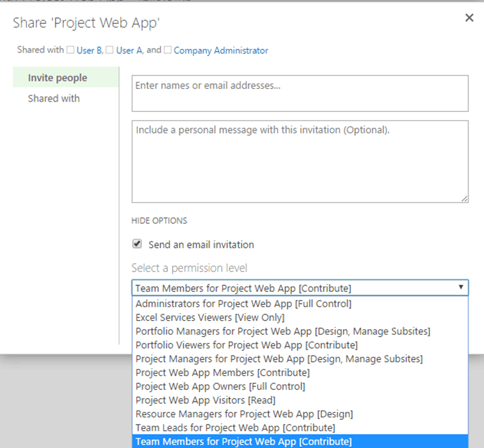Tick the checkbox beside User B
Screen dimensions: 484x448
tap(70, 50)
